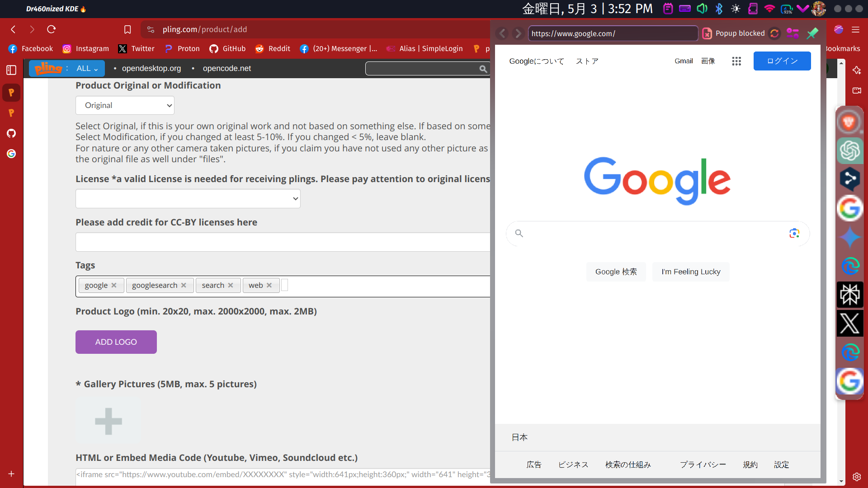868x488 pixels.
Task: Add a gallery picture with plus thumbnail
Action: (108, 421)
